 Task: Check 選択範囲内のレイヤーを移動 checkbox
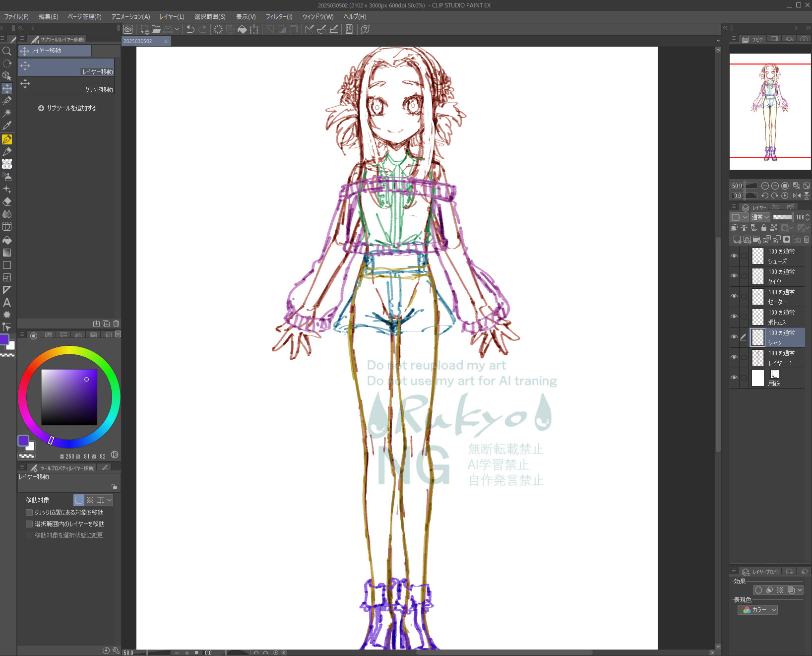[29, 524]
